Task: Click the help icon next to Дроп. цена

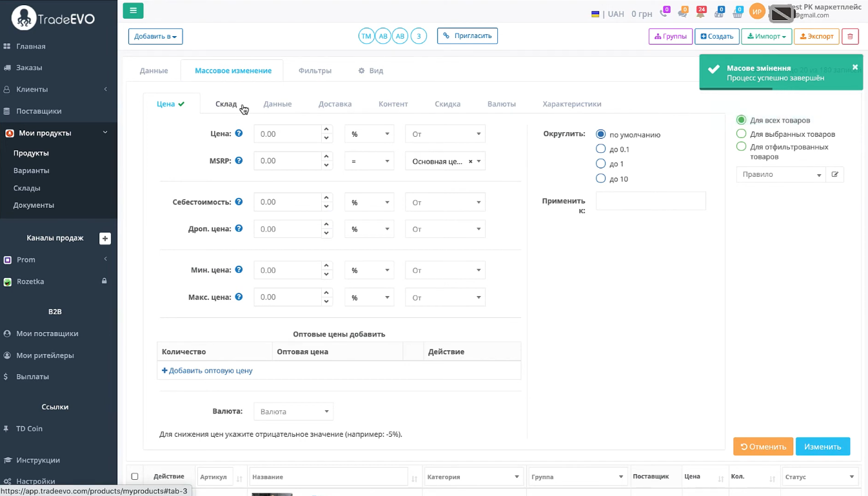Action: tap(239, 229)
